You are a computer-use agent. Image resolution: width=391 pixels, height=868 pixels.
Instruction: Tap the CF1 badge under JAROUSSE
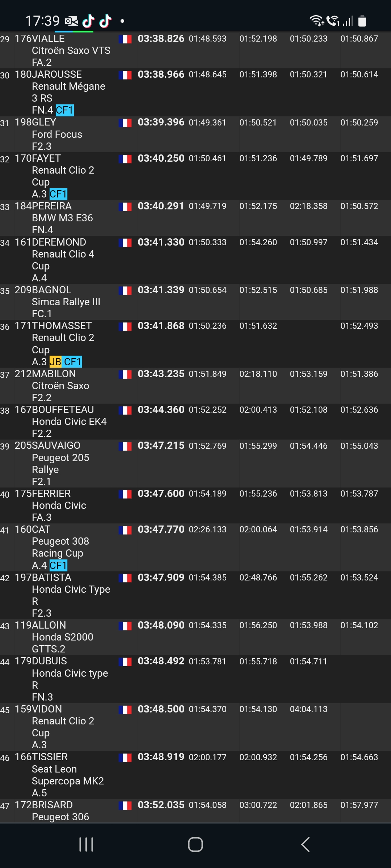point(65,110)
